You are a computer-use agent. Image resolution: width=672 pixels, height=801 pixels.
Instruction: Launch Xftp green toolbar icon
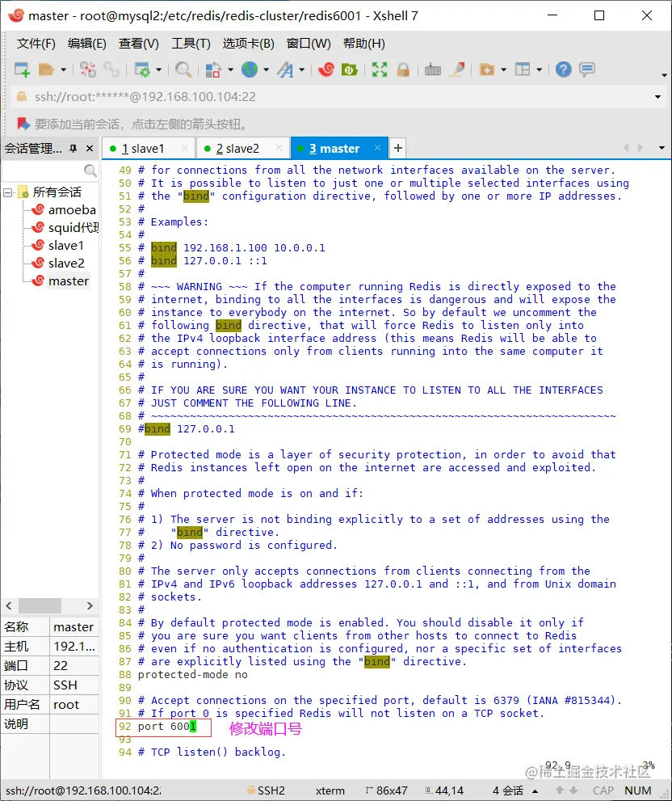tap(350, 70)
